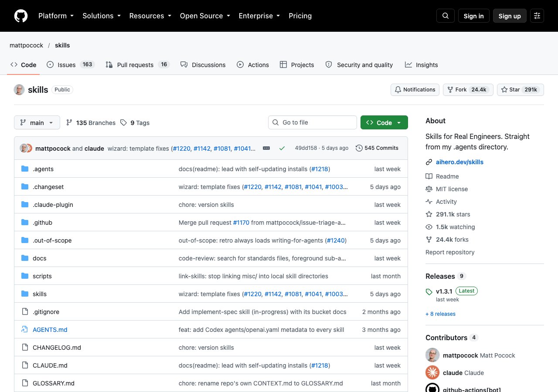Screen dimensions: 558x392
Task: Click mattpocock avatar beside repo name
Action: coord(19,90)
